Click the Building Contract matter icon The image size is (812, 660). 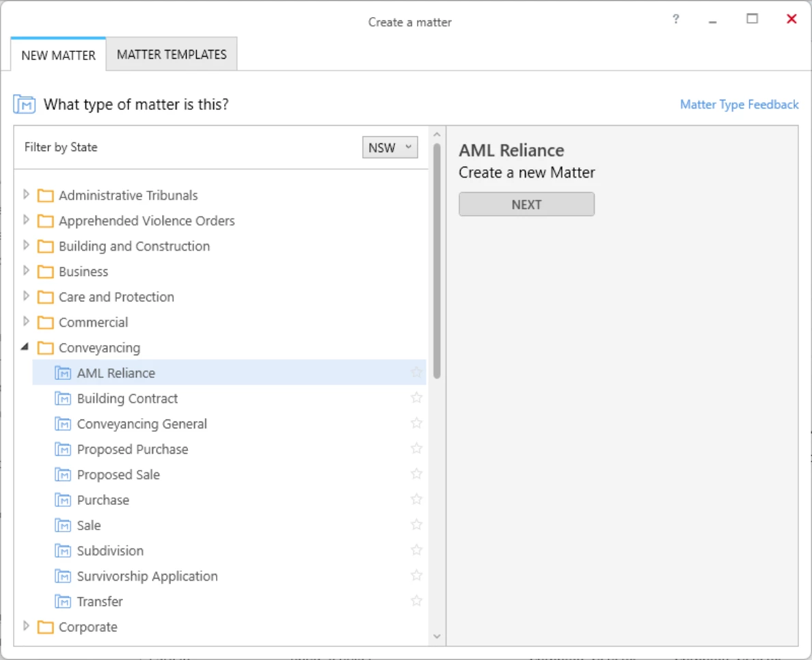(x=63, y=398)
